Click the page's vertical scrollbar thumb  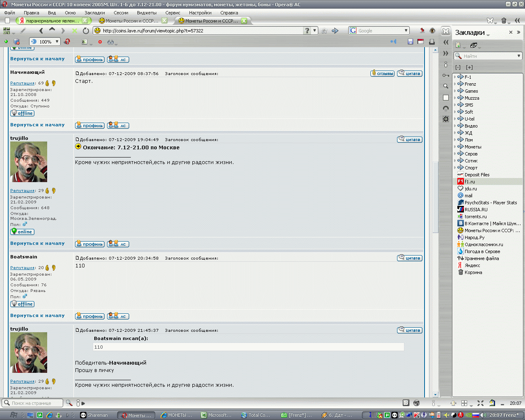[x=436, y=197]
